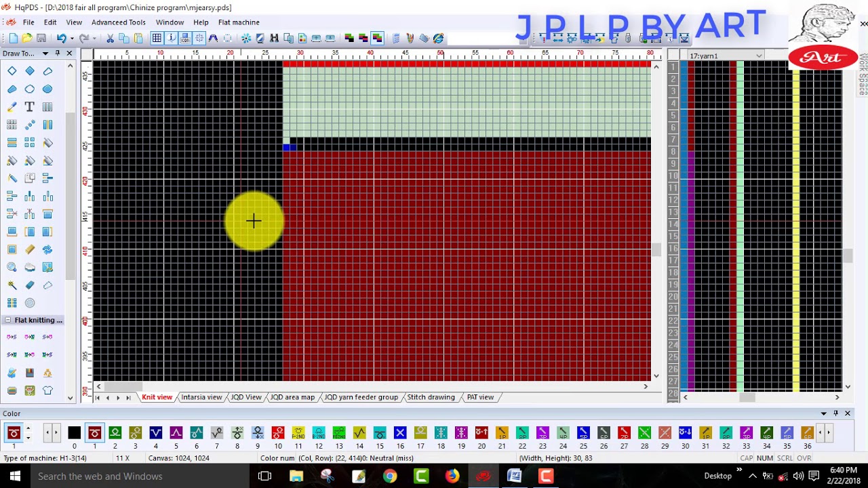Switch to the JQD View tab
The height and width of the screenshot is (488, 868).
coord(245,397)
